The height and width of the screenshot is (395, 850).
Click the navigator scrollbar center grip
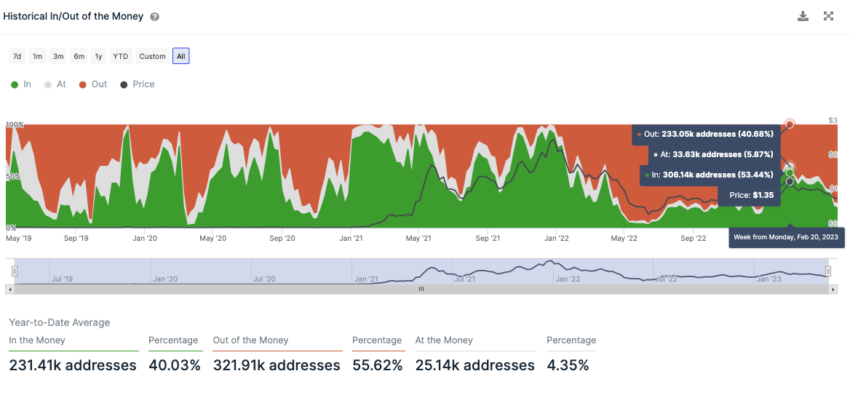click(x=421, y=289)
